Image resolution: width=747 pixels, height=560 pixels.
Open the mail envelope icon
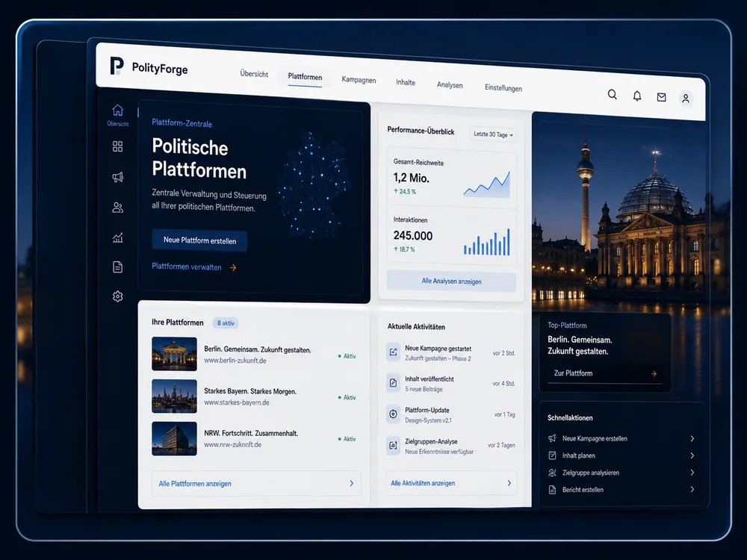(x=661, y=97)
